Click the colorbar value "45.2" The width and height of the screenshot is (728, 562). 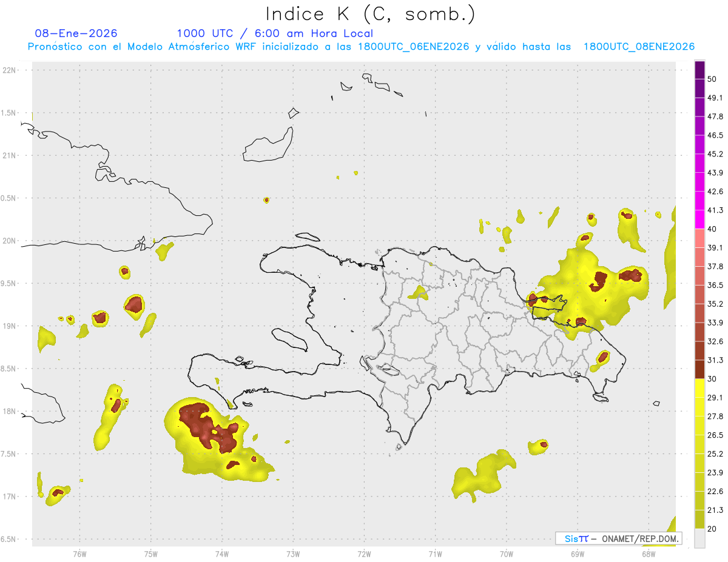tap(715, 154)
